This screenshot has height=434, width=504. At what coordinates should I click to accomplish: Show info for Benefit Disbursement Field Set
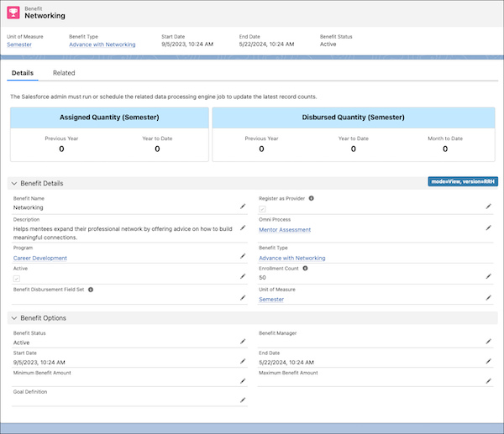(91, 289)
